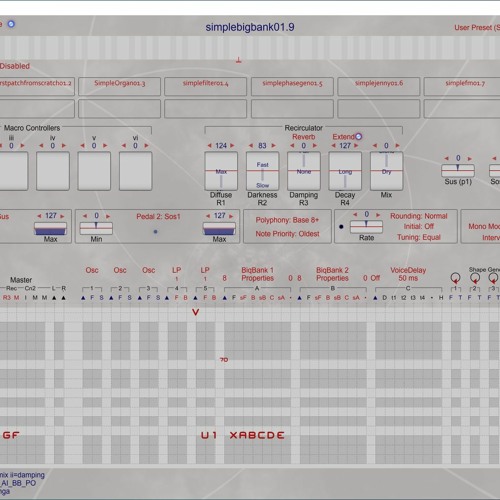
Task: Click the V marker above matrix
Action: 196,312
